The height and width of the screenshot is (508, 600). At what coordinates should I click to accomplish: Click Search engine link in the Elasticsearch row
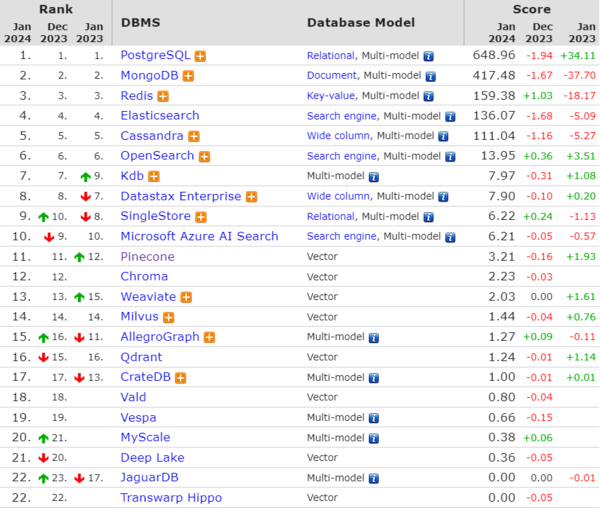(341, 116)
